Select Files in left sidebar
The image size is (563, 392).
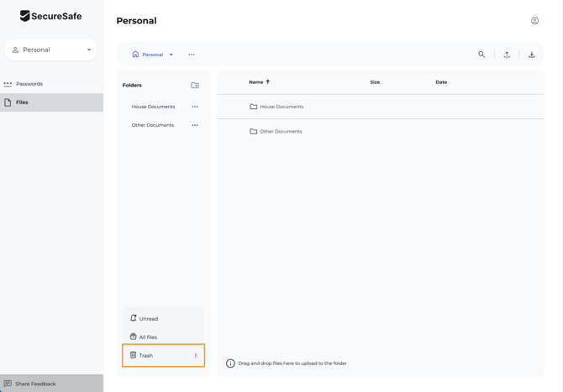click(22, 102)
